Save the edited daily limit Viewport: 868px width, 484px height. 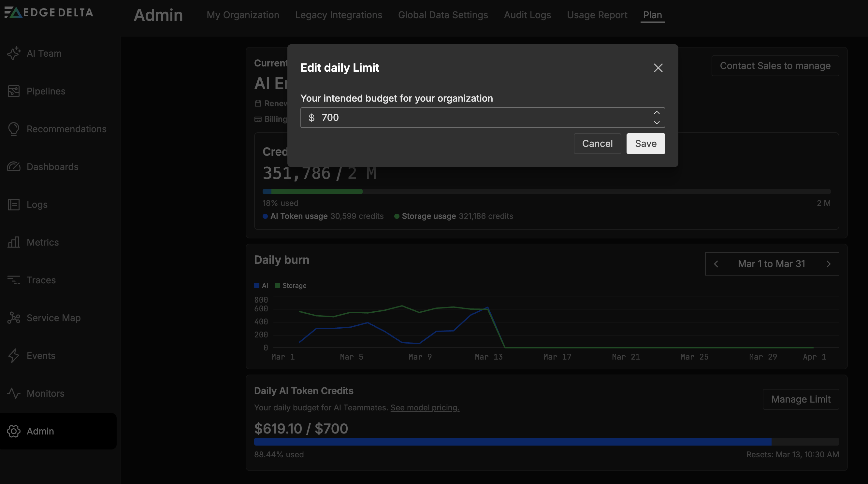(x=645, y=143)
